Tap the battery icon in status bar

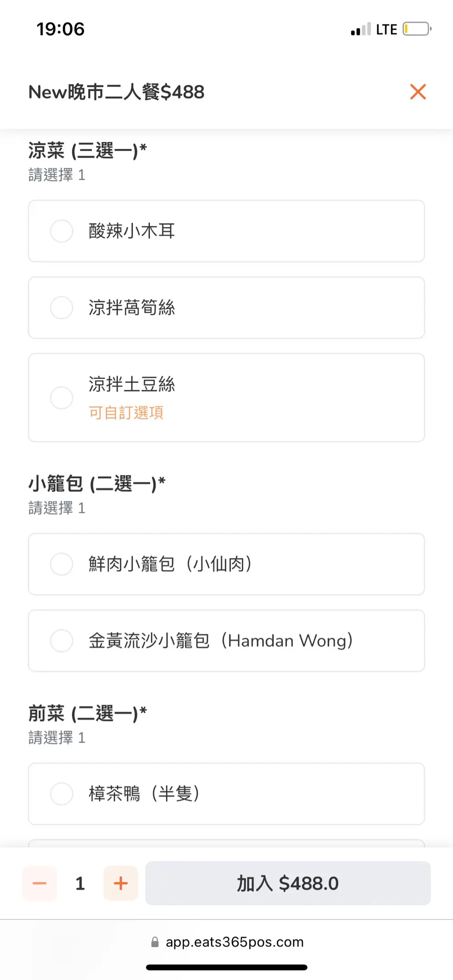point(416,29)
